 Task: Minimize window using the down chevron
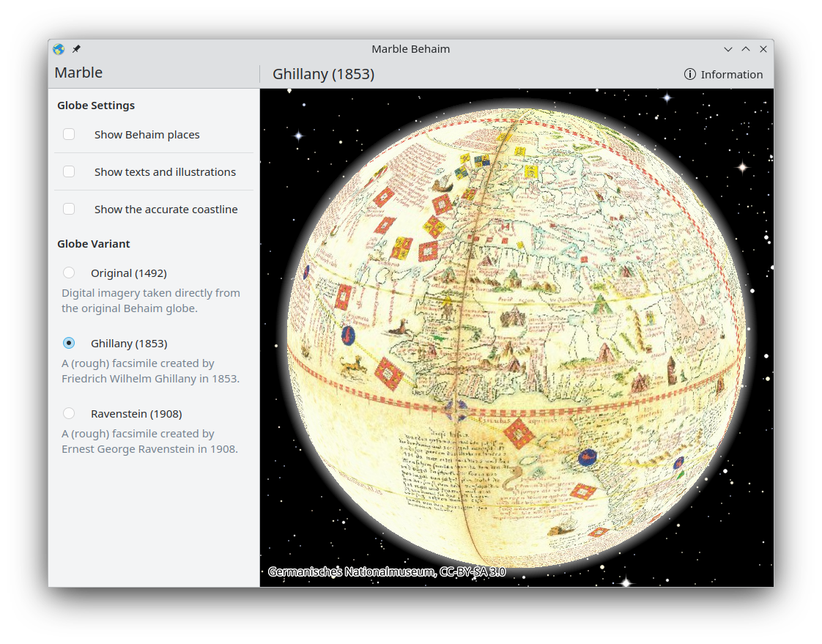pyautogui.click(x=727, y=49)
